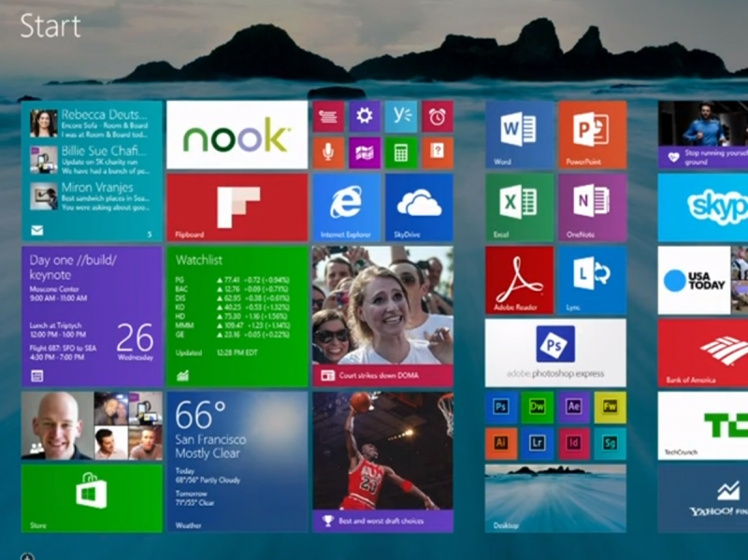The width and height of the screenshot is (748, 560).
Task: Open the small Alarms clock tile
Action: (x=437, y=117)
